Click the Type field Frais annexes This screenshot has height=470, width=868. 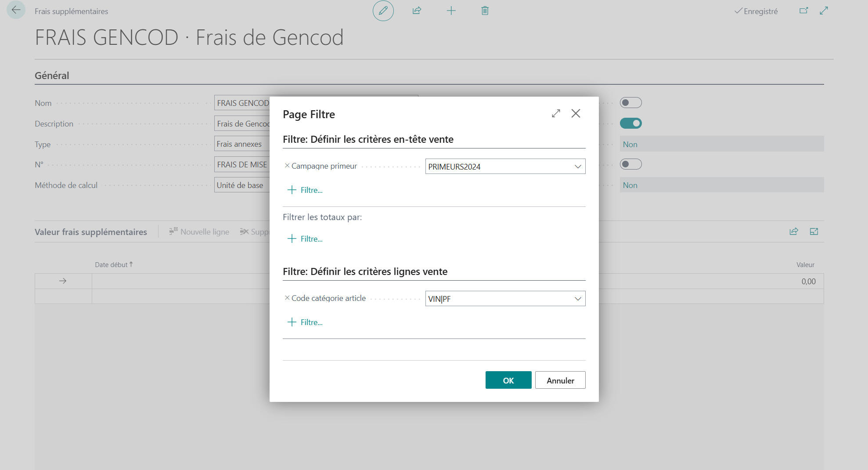coord(242,144)
